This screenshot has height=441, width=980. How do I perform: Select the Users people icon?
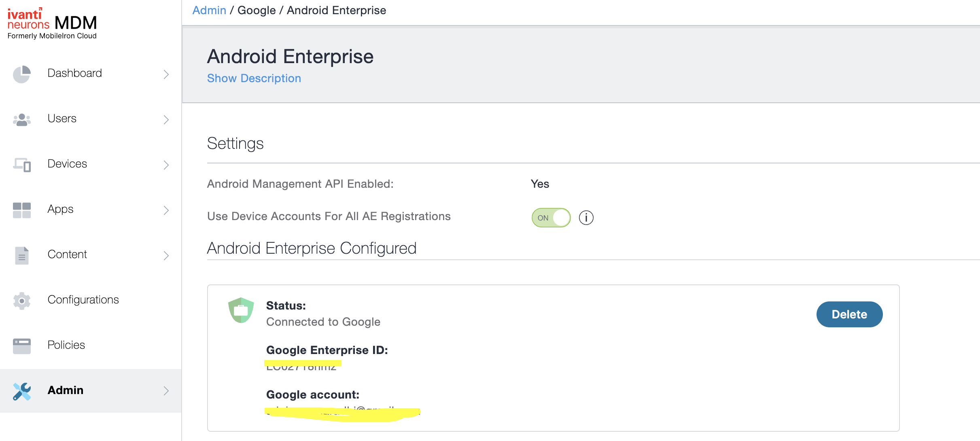pyautogui.click(x=21, y=119)
